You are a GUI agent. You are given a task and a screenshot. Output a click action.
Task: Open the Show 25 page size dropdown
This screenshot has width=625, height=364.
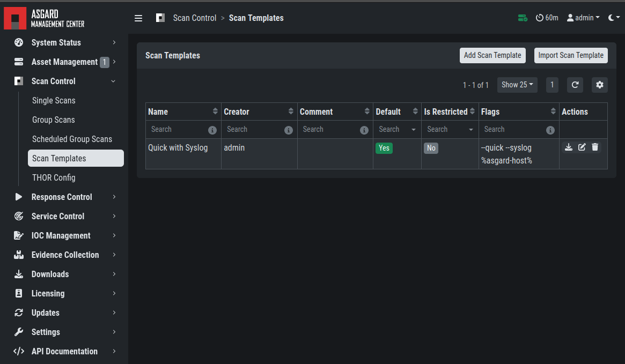point(517,85)
